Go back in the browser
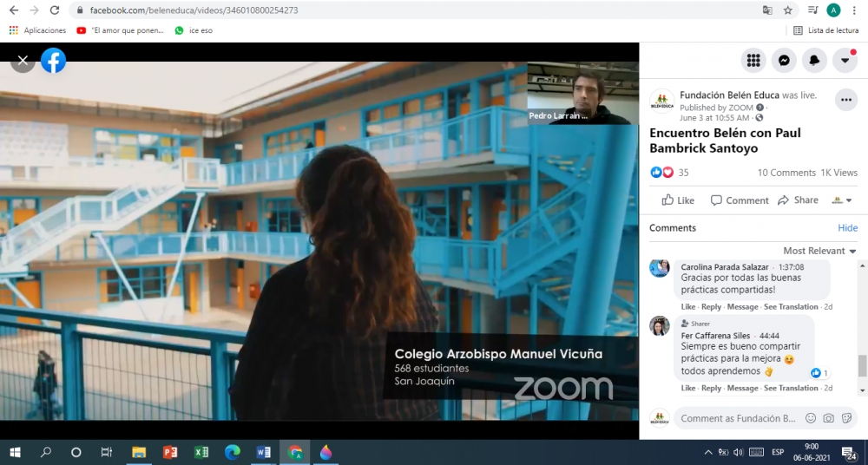Viewport: 868px width, 465px height. coord(14,10)
